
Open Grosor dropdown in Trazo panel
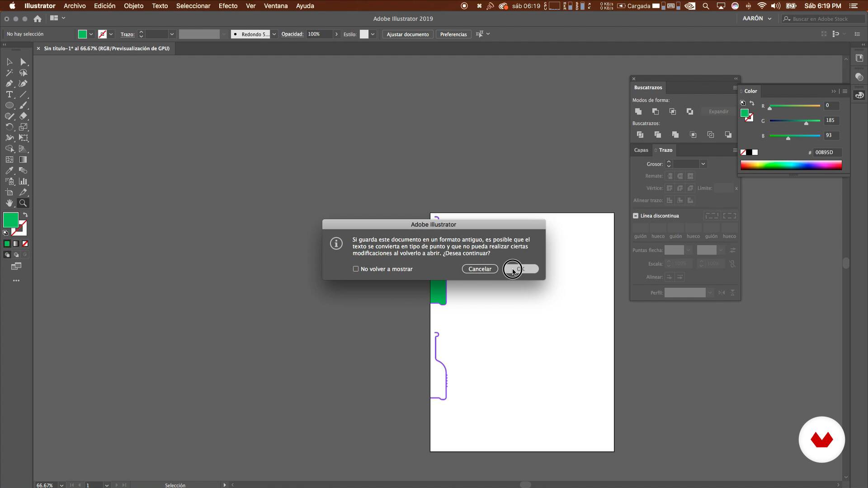click(703, 164)
